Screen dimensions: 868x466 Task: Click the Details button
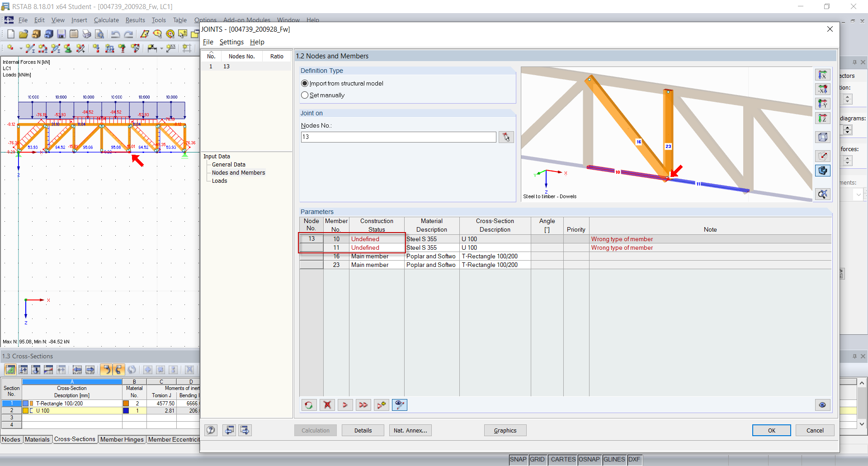click(363, 430)
